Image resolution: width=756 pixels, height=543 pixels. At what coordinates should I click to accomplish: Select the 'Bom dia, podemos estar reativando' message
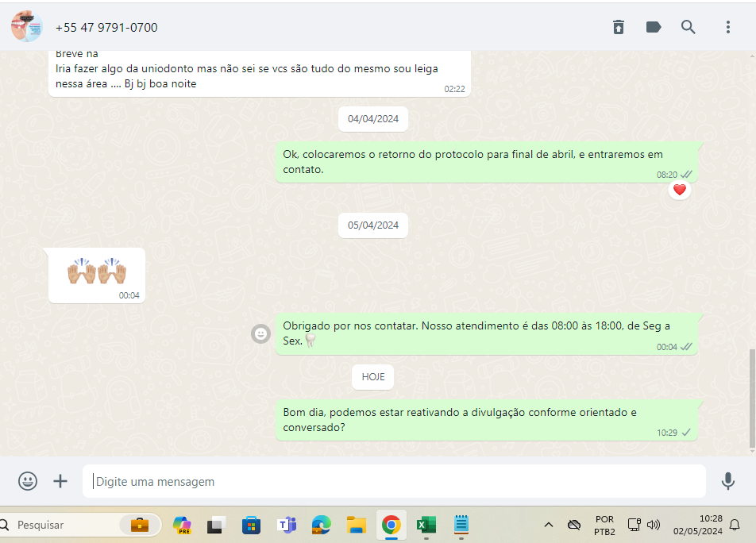pos(487,420)
